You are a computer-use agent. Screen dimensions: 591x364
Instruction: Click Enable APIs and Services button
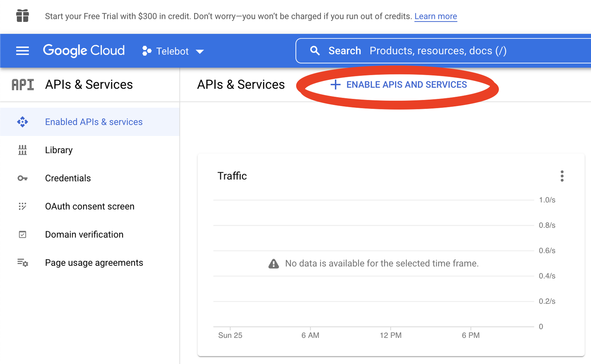coord(398,85)
